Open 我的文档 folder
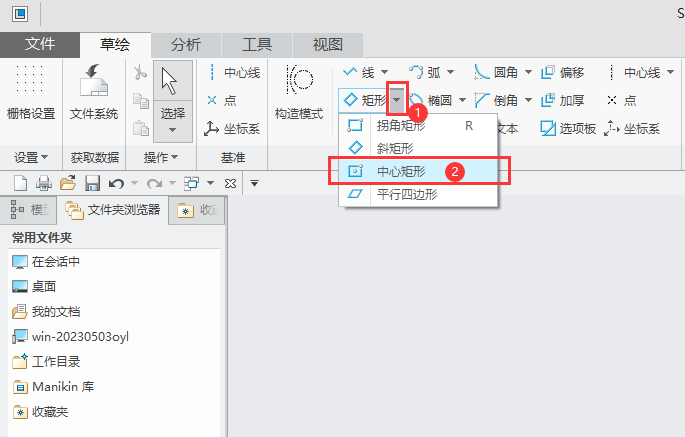The width and height of the screenshot is (685, 437). pyautogui.click(x=46, y=312)
